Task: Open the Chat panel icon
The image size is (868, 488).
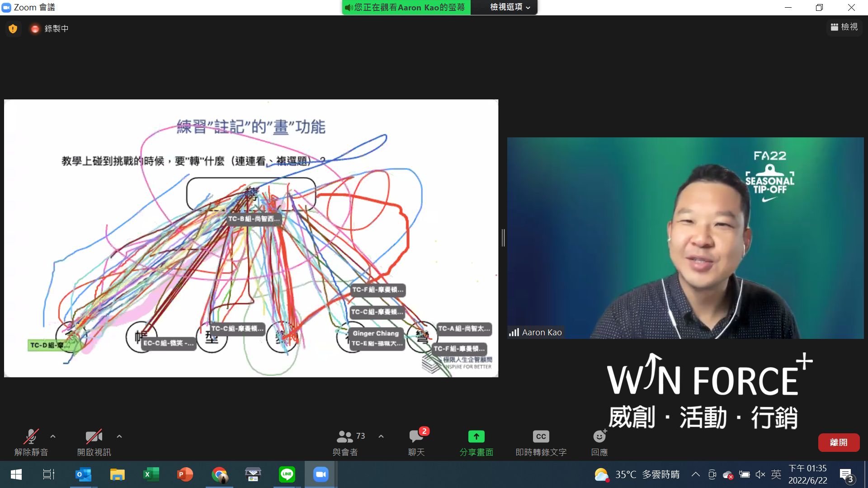Action: coord(416,436)
